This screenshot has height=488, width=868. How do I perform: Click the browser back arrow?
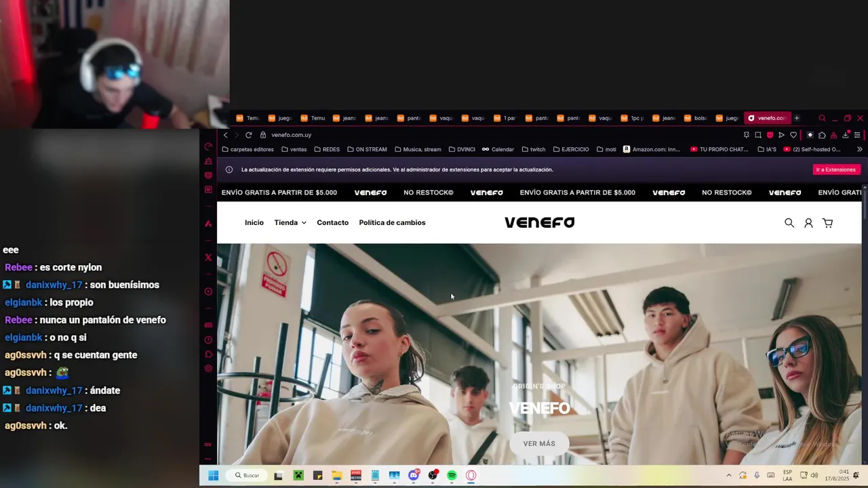226,135
